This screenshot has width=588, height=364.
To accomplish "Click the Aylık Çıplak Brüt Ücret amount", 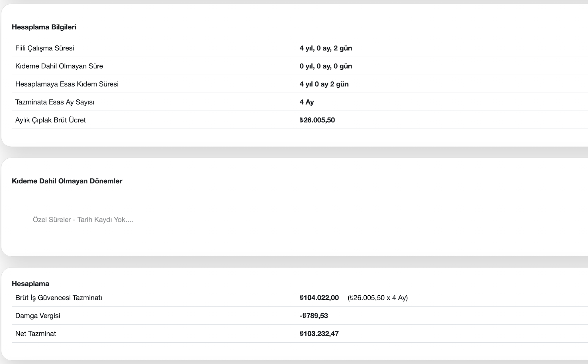I will coord(317,120).
